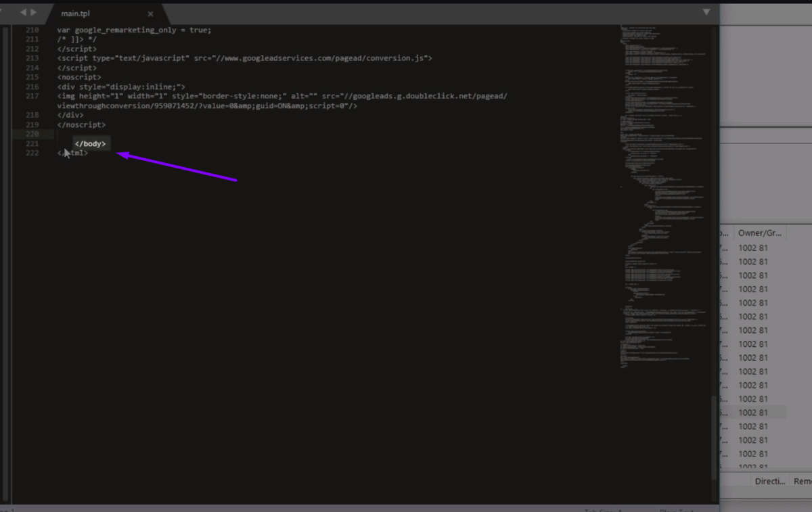
Task: Click the google_remarketing_only variable line
Action: [x=134, y=30]
